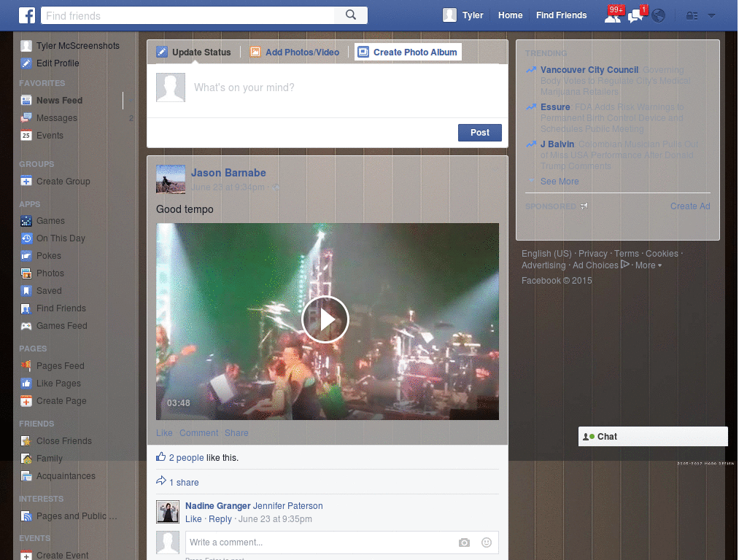Expand the account menu arrow
The image size is (747, 560).
711,16
